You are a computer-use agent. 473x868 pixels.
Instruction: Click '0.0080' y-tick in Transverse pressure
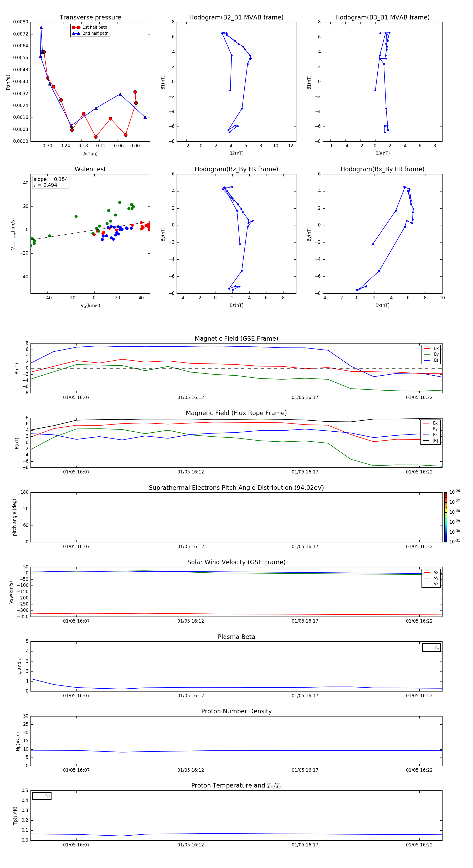click(20, 22)
